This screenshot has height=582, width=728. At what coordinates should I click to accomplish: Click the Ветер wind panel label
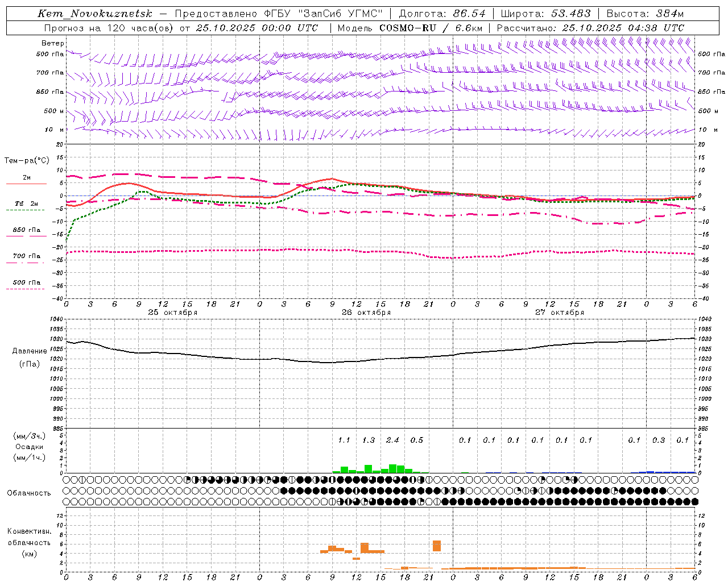coord(52,43)
